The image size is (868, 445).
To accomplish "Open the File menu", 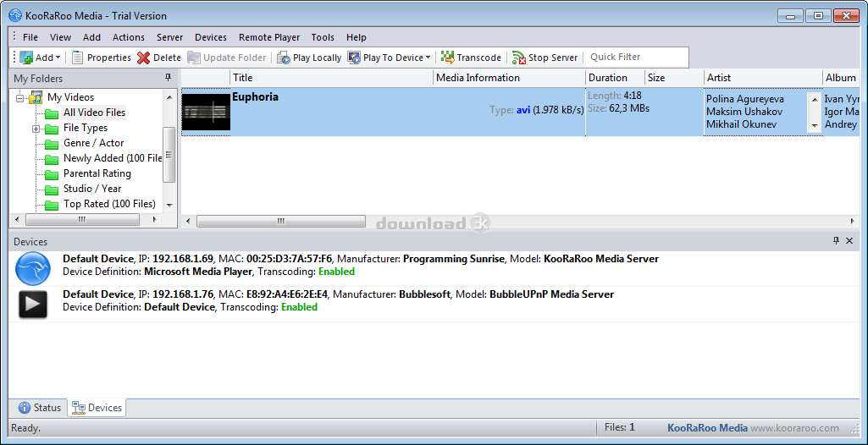I will pyautogui.click(x=30, y=37).
